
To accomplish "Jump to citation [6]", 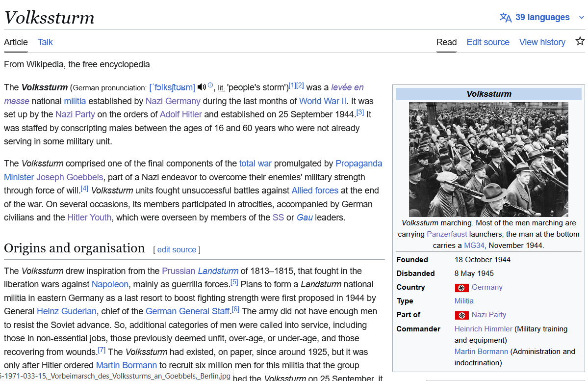I will [235, 309].
